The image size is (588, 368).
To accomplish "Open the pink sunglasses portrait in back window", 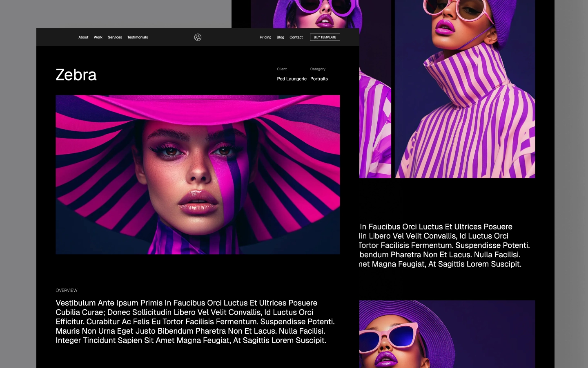I will pos(447,334).
